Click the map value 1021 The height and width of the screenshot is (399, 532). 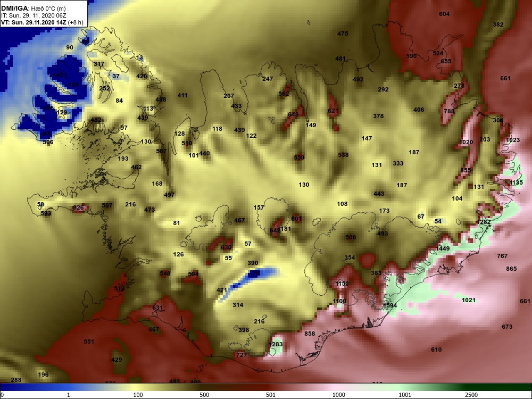pyautogui.click(x=469, y=300)
